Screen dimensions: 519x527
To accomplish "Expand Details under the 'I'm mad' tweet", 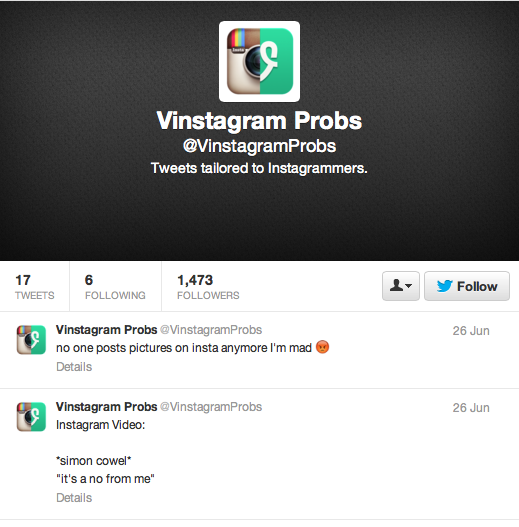I will (x=74, y=367).
